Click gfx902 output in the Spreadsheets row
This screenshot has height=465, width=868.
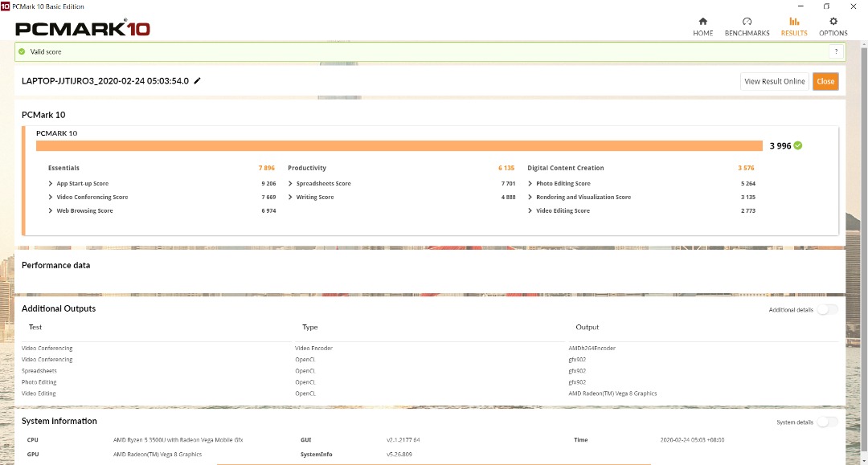point(577,371)
